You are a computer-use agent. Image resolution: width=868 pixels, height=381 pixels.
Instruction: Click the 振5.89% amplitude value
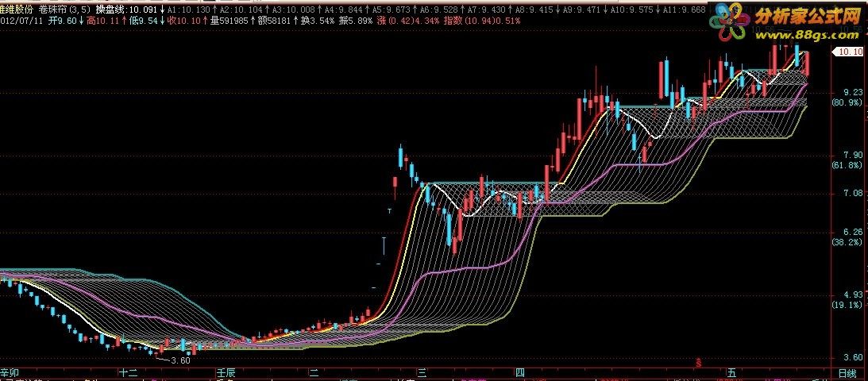click(x=357, y=21)
